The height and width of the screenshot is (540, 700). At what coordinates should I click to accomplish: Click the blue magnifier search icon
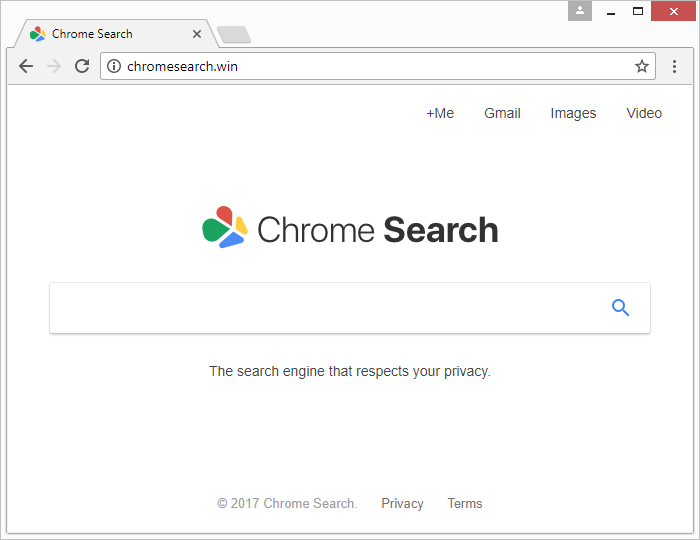click(x=620, y=308)
